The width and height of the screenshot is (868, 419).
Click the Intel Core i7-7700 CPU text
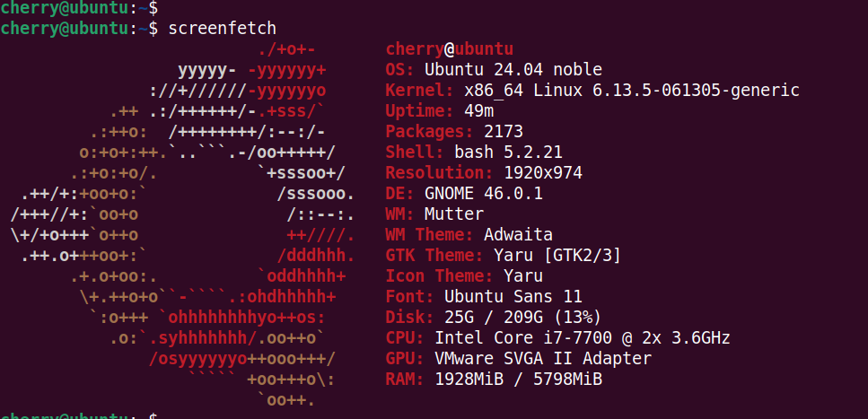[x=582, y=338]
